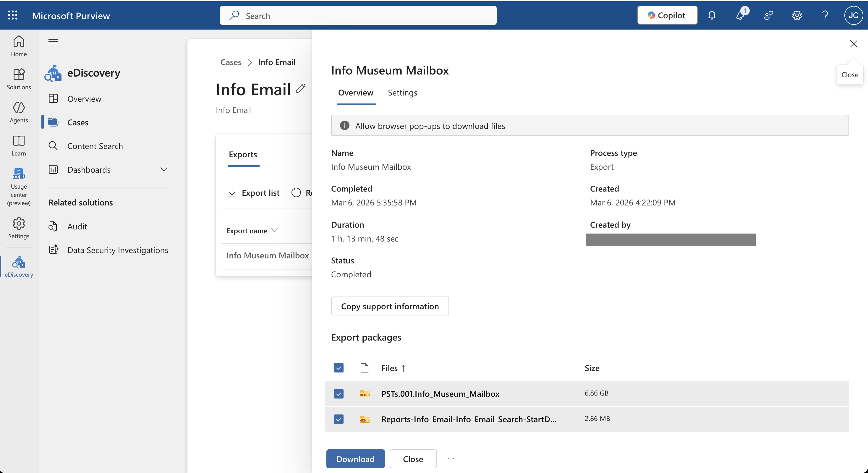
Task: Click Copy support information button
Action: tap(390, 306)
